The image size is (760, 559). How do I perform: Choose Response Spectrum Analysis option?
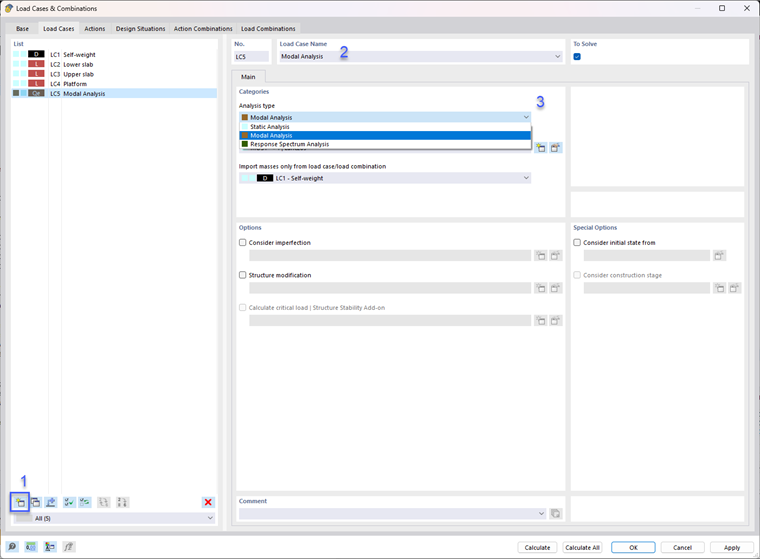385,144
